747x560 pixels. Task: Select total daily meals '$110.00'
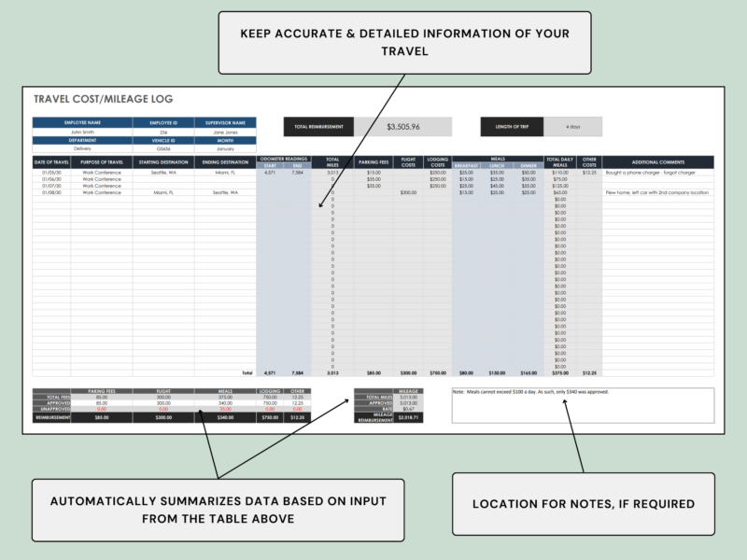[x=560, y=173]
